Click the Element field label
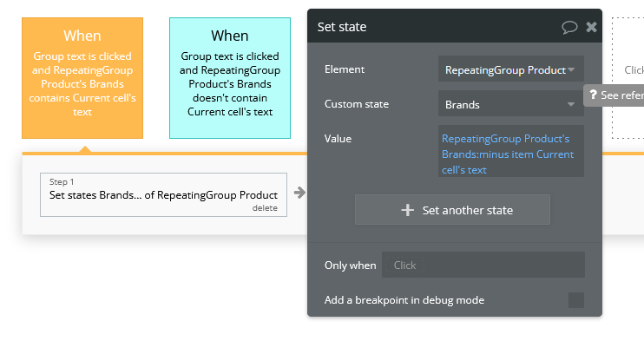 tap(345, 69)
